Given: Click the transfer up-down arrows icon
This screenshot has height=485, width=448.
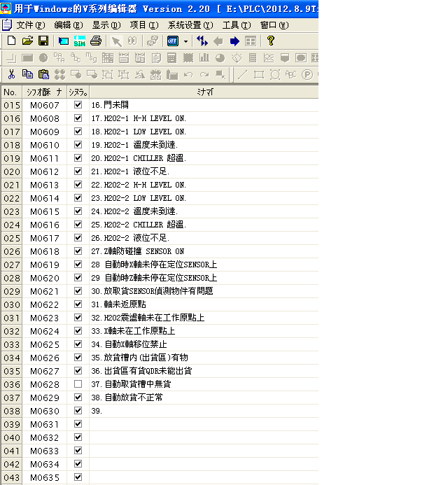Looking at the screenshot, I should [x=202, y=41].
